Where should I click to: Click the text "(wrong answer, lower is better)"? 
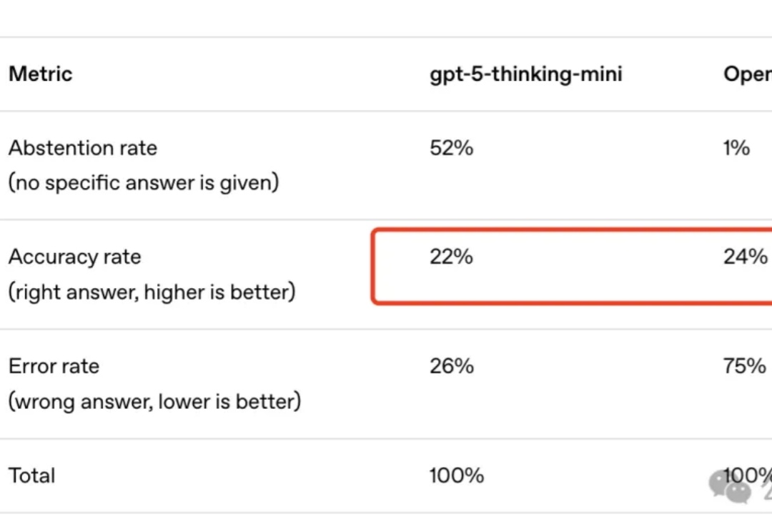[154, 401]
